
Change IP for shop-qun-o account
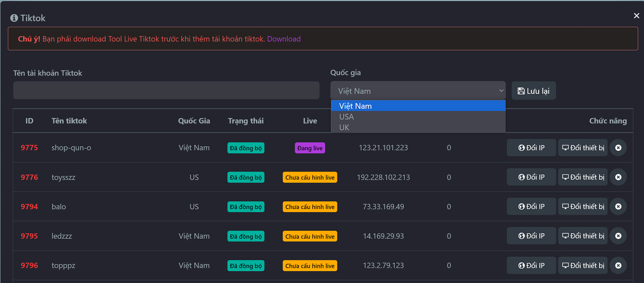[531, 148]
